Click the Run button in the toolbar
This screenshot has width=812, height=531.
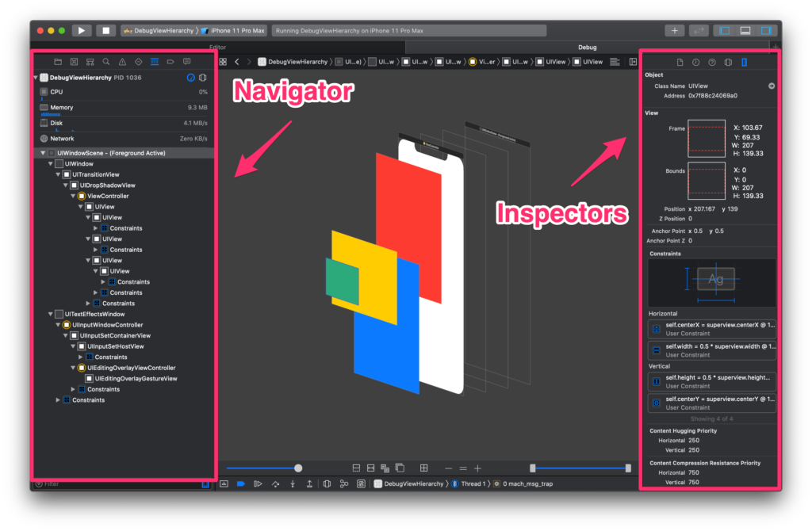82,30
